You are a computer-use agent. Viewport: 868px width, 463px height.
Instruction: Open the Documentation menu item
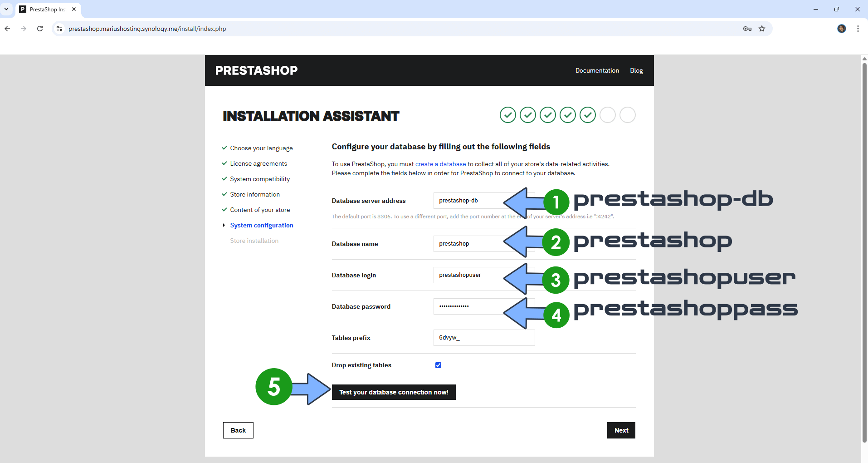coord(597,70)
